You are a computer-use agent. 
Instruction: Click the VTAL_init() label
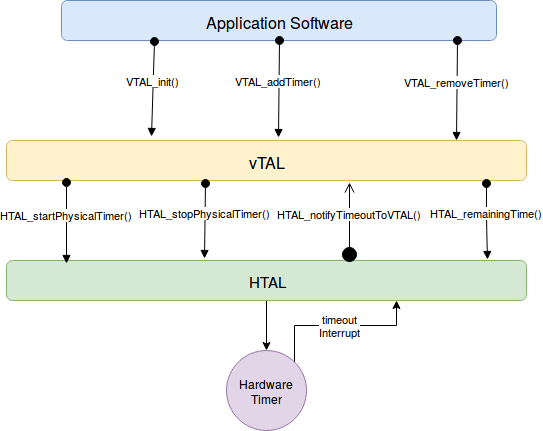[152, 82]
